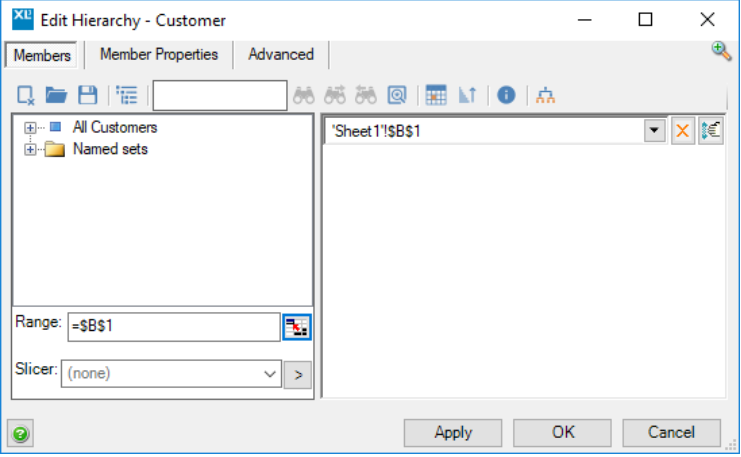This screenshot has width=741, height=457.
Task: Expand the Named sets folder
Action: point(30,150)
